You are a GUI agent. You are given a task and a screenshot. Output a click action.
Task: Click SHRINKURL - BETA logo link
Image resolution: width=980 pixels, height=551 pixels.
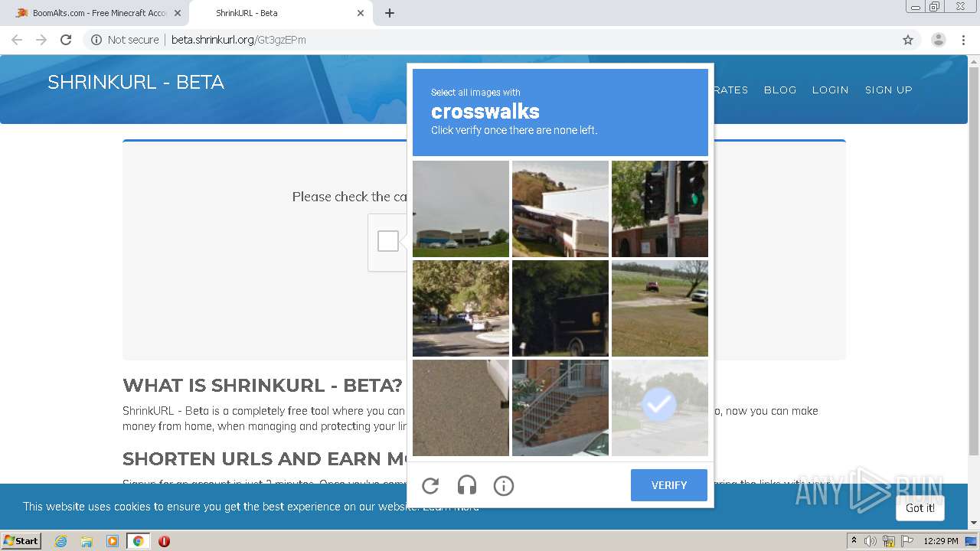click(x=136, y=83)
